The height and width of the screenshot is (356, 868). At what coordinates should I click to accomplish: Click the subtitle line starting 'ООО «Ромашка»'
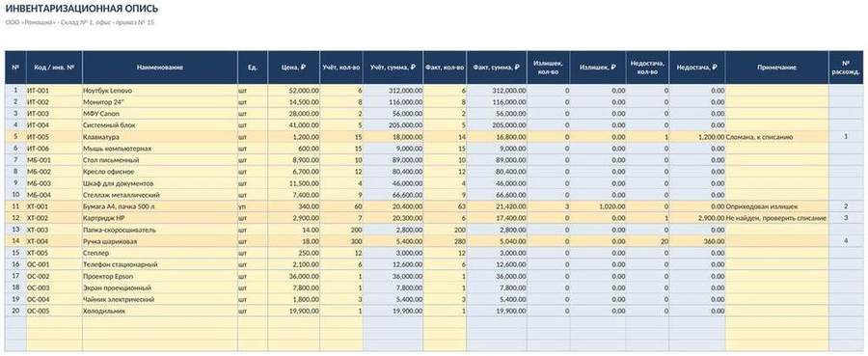[x=80, y=23]
